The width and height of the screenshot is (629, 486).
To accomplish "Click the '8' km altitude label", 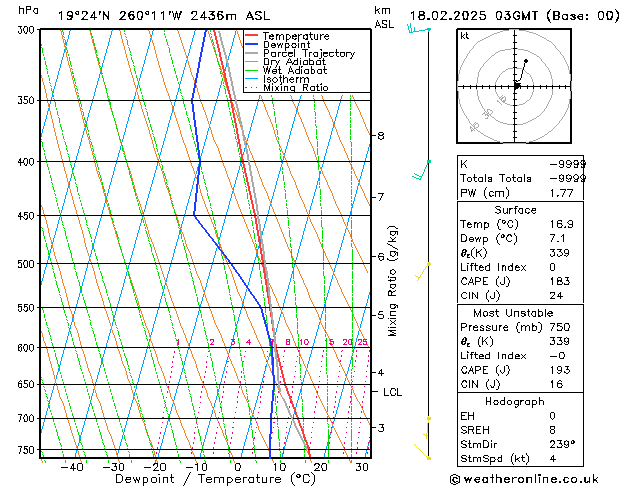I will point(381,136).
